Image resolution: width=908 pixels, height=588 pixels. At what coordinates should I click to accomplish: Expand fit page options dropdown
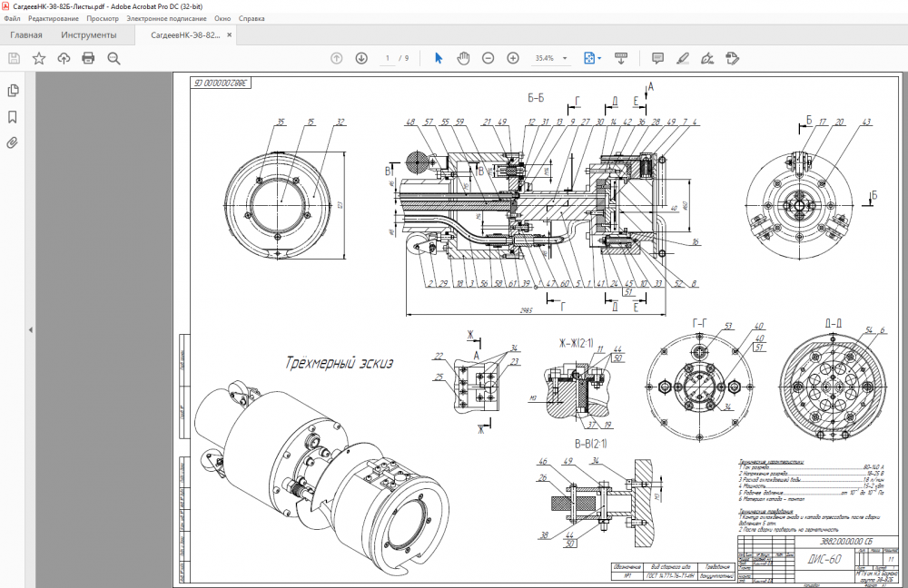pos(599,58)
